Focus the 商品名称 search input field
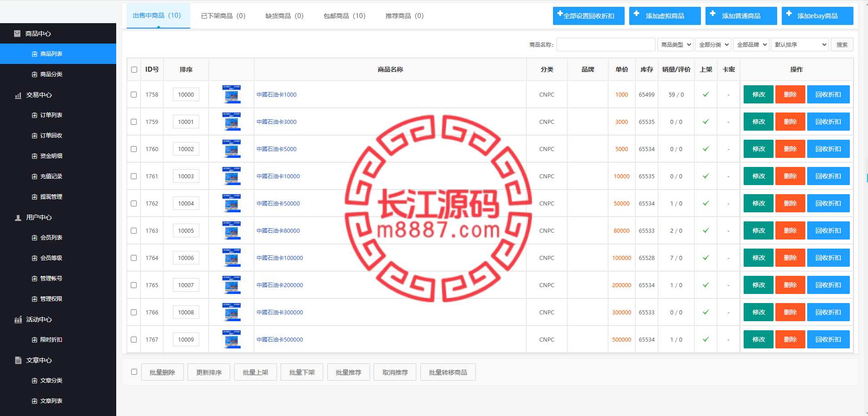The height and width of the screenshot is (416, 868). (x=606, y=44)
